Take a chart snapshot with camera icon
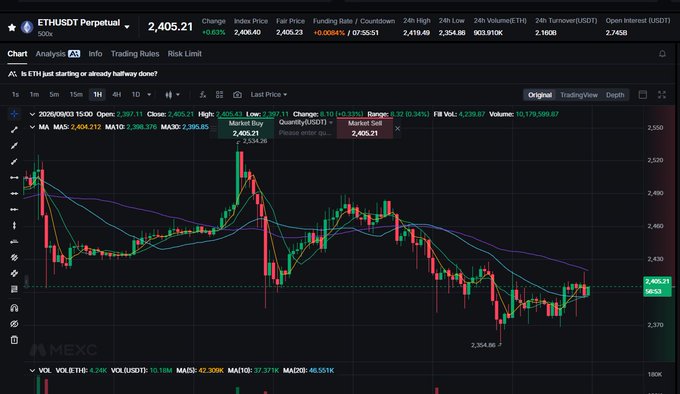This screenshot has height=394, width=680. tap(237, 94)
